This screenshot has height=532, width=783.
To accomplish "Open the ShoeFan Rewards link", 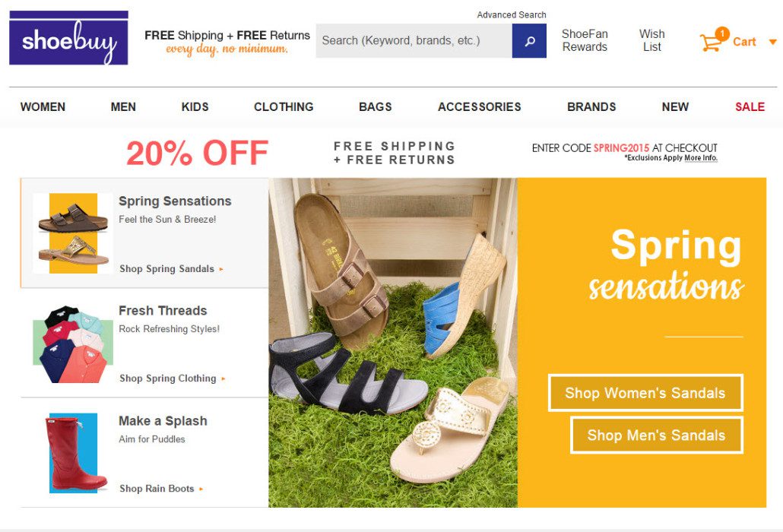I will point(585,40).
